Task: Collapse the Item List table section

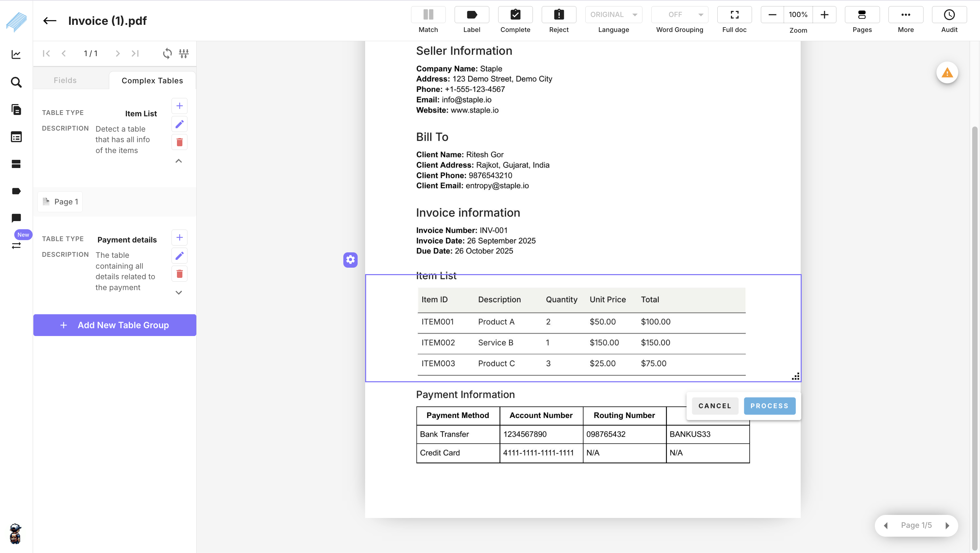Action: click(x=178, y=161)
